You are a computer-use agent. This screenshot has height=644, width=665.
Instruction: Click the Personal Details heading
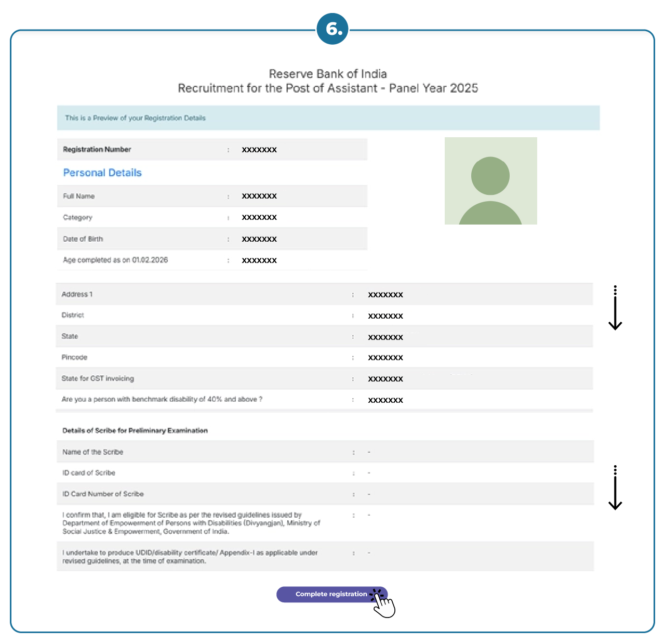[x=102, y=173]
